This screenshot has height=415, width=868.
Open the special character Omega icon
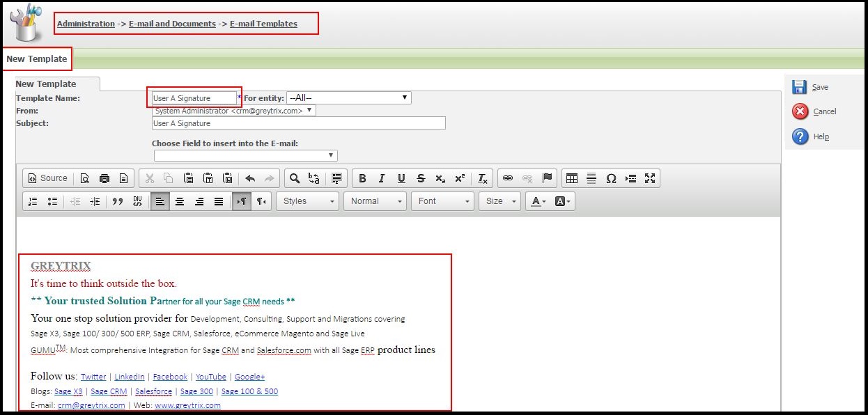pos(611,178)
